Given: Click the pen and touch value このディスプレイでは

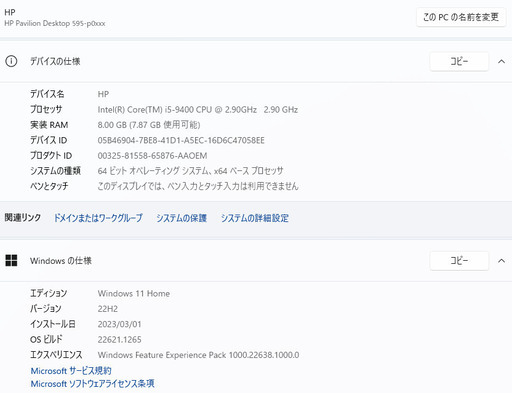Looking at the screenshot, I should point(198,186).
